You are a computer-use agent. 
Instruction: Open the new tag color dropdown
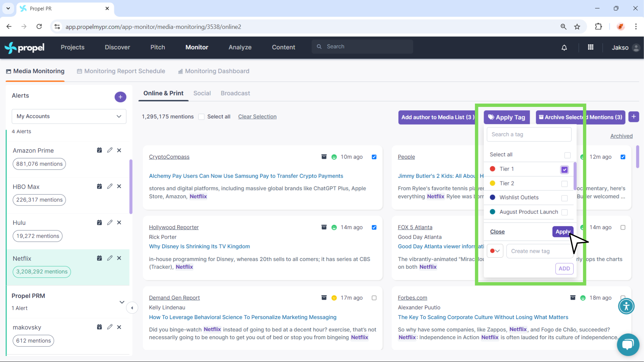(x=495, y=251)
